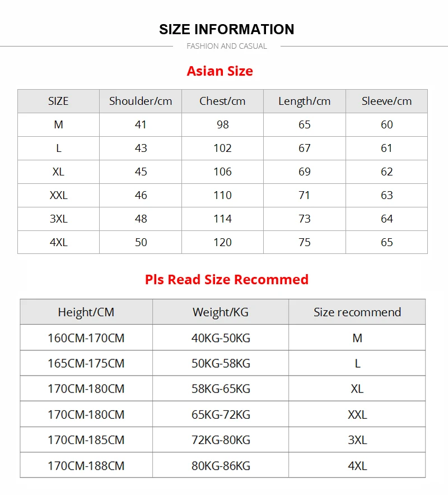Click the Pls Read Size Recommed heading

pos(227,279)
